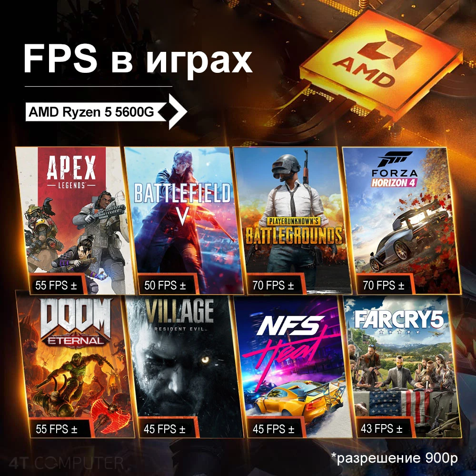Choose the Forza Horizon 4 cover

click(x=401, y=221)
